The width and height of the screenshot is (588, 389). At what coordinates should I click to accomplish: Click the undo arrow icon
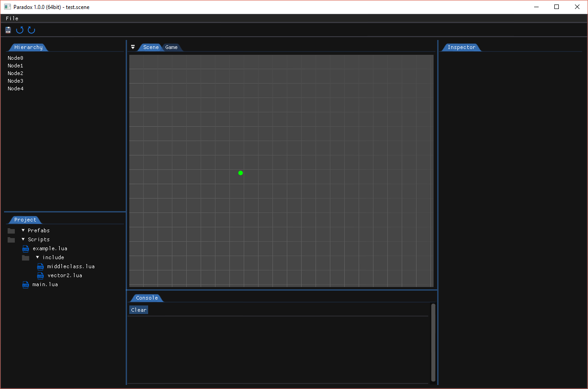pos(20,30)
